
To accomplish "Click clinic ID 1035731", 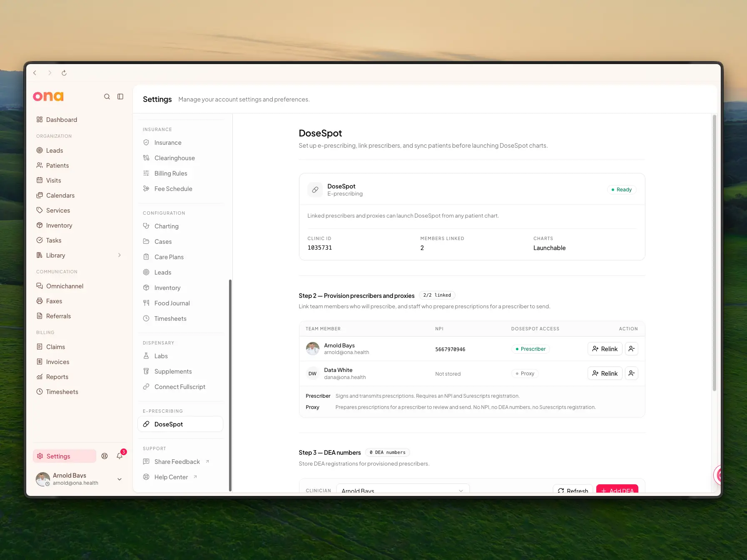I will (x=320, y=248).
